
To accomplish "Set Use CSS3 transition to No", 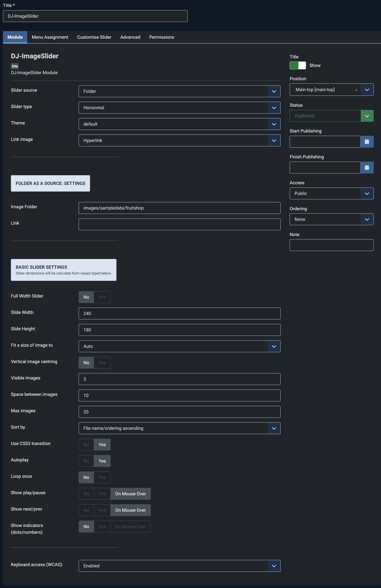I will click(x=86, y=445).
